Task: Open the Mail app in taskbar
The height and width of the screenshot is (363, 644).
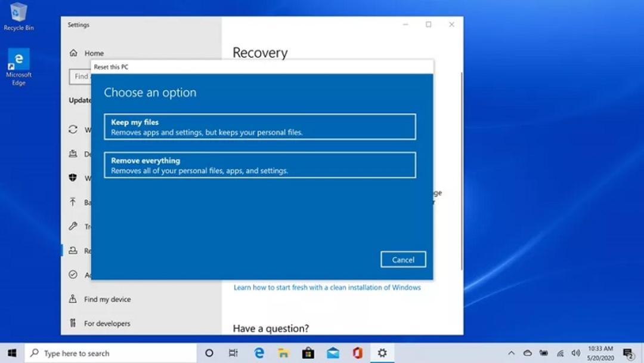Action: coord(333,353)
